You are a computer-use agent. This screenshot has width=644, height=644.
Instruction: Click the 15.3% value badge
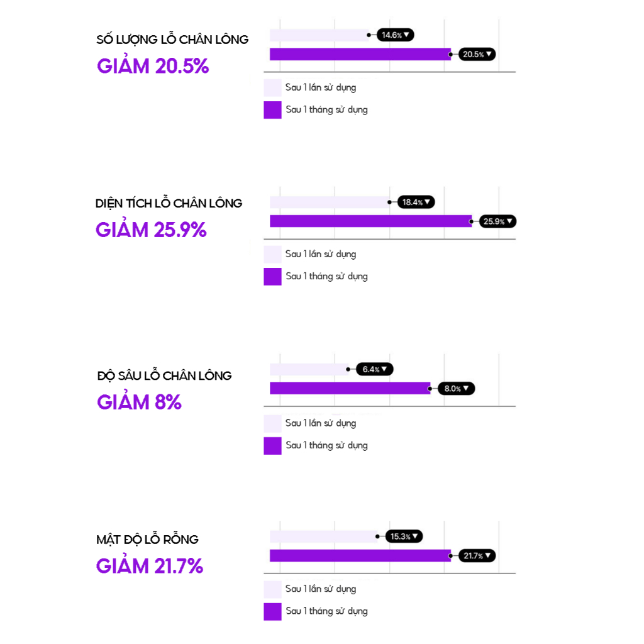click(404, 536)
